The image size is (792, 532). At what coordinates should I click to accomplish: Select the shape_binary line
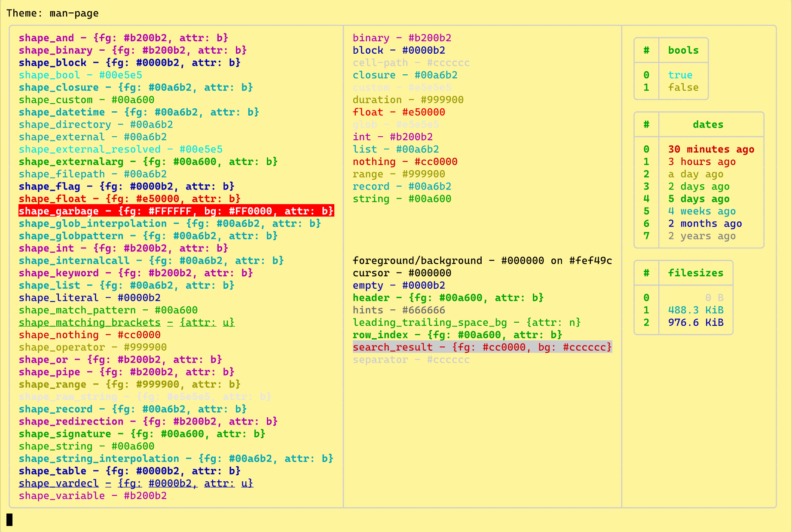click(133, 50)
